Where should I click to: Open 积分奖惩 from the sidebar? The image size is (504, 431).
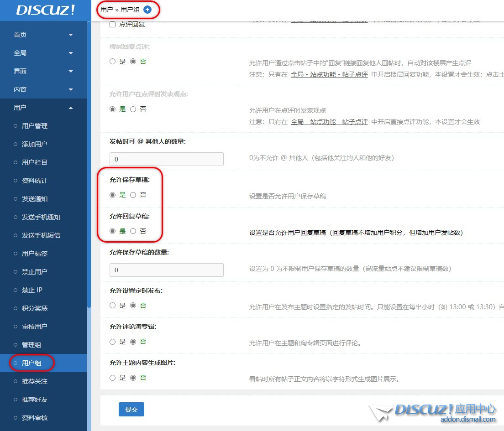pyautogui.click(x=35, y=308)
